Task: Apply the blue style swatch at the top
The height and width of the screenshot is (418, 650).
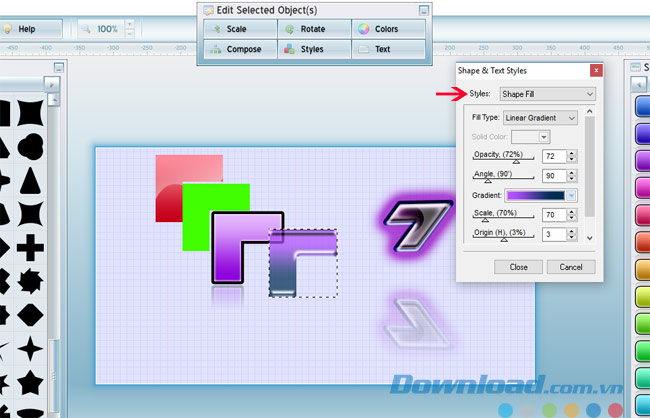Action: (643, 107)
